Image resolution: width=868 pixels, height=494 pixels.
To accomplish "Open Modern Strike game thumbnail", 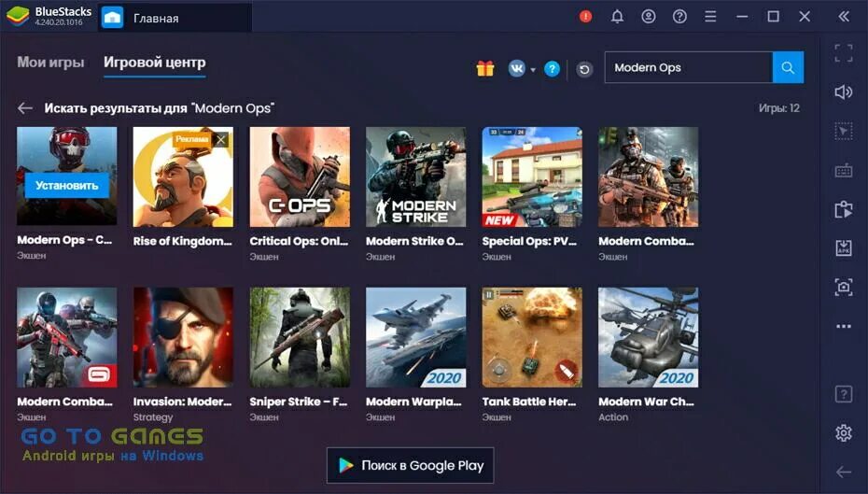I will [x=415, y=177].
